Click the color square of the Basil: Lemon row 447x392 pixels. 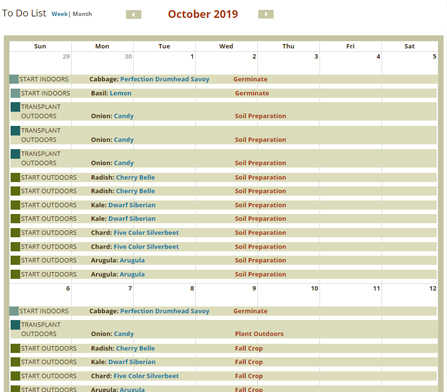coord(15,93)
